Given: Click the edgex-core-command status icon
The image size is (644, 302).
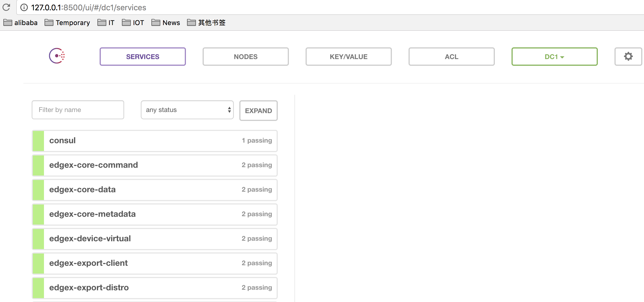Looking at the screenshot, I should tap(38, 165).
